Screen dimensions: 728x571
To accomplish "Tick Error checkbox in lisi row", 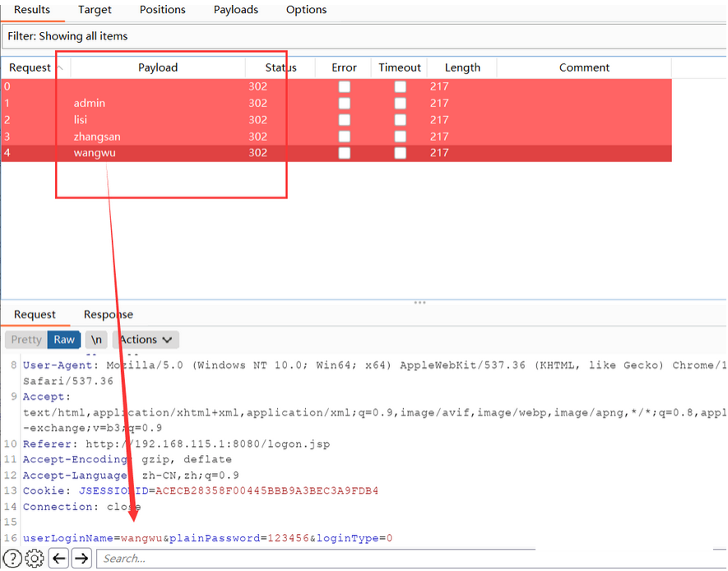I will 344,120.
